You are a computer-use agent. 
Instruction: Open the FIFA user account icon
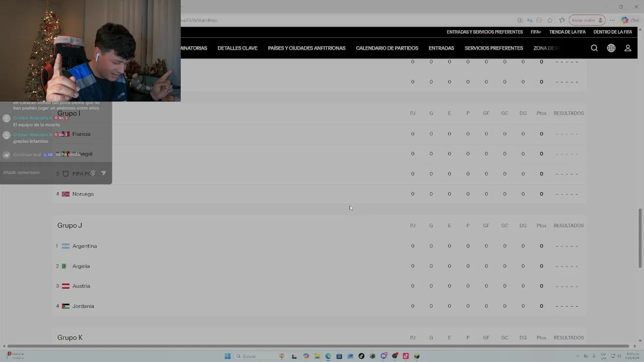(628, 48)
